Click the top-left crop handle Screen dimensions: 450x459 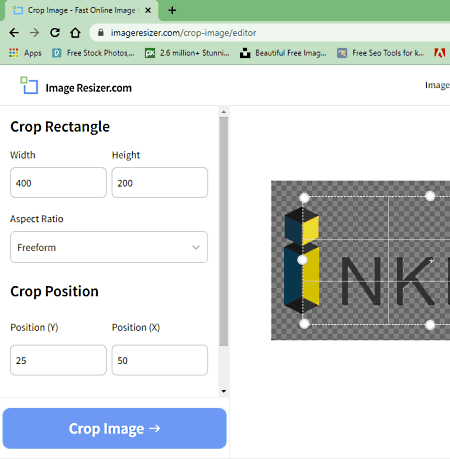(304, 198)
